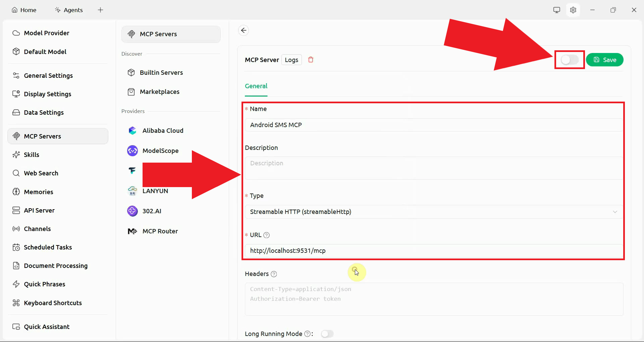Select MCP Servers in left sidebar
Viewport: 644px width, 342px height.
(58, 136)
